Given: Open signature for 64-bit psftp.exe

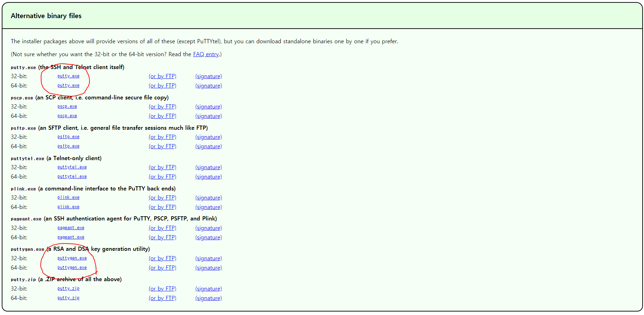Looking at the screenshot, I should click(209, 147).
